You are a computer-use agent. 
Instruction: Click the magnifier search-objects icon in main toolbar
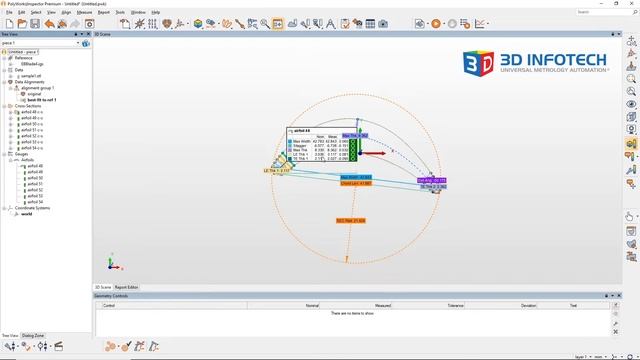click(x=265, y=24)
